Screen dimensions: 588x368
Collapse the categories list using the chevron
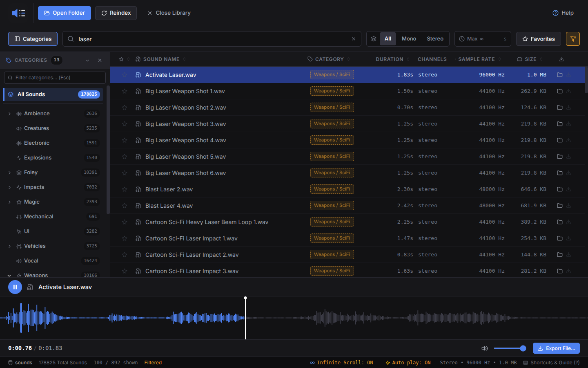(x=87, y=60)
